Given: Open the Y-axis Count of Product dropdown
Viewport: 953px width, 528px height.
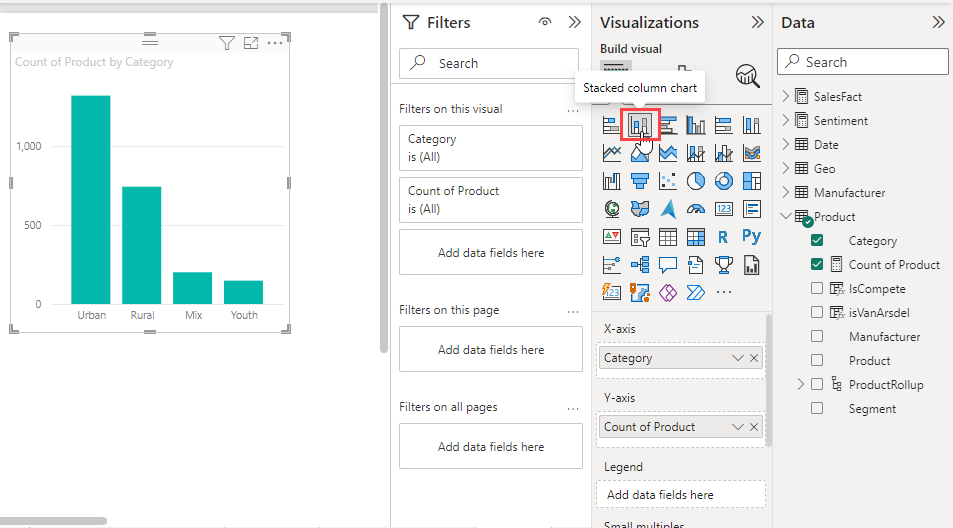Looking at the screenshot, I should [x=737, y=427].
